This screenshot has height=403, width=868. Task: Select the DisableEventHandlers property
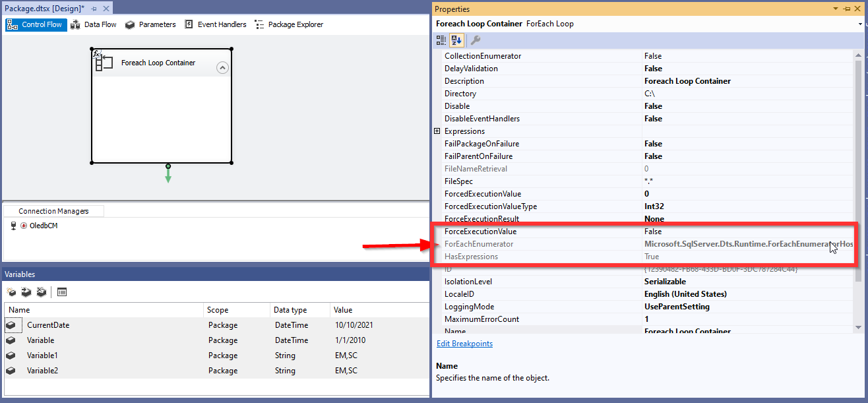pos(647,119)
